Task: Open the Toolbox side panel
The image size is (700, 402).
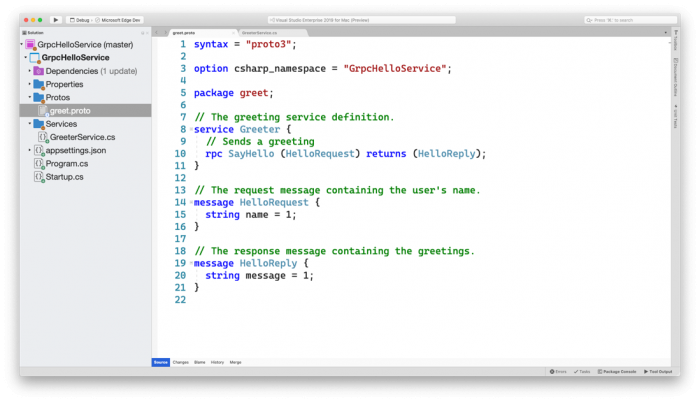Action: pos(675,41)
